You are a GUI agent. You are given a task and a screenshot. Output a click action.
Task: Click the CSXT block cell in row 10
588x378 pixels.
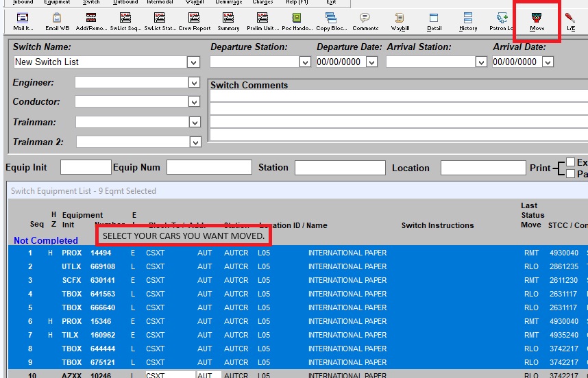coord(170,375)
